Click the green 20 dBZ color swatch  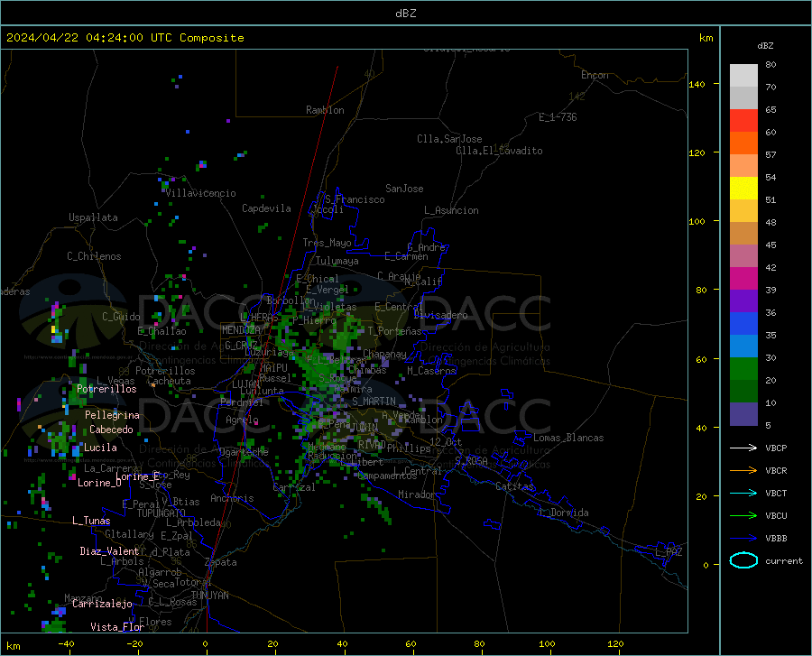click(743, 369)
